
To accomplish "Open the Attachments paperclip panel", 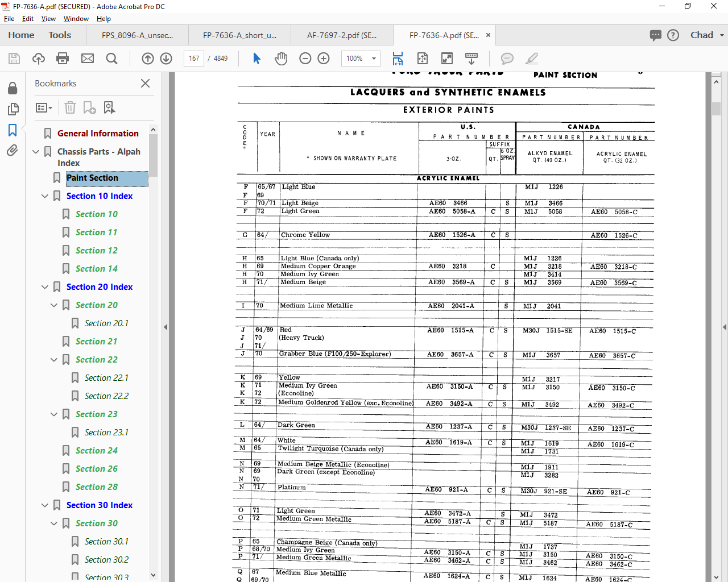I will pos(12,151).
